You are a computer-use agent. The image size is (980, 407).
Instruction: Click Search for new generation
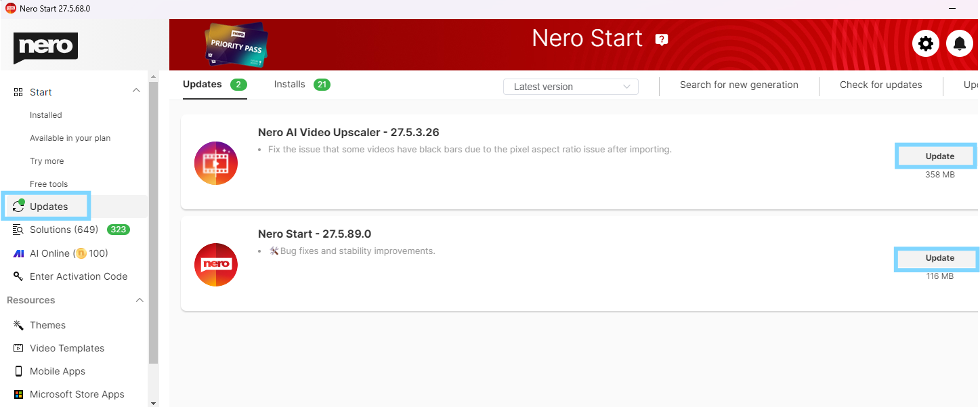pyautogui.click(x=739, y=85)
